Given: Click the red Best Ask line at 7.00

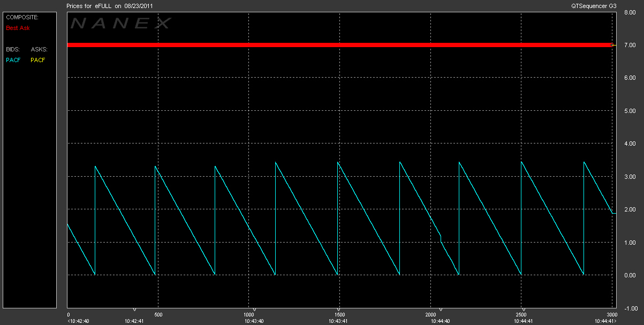Looking at the screenshot, I should [x=339, y=45].
